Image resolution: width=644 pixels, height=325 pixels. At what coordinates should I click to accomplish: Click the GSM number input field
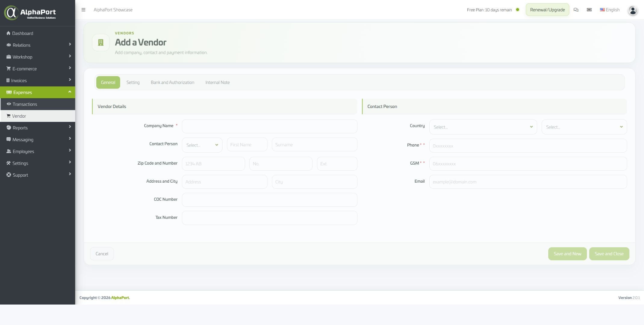click(x=528, y=164)
